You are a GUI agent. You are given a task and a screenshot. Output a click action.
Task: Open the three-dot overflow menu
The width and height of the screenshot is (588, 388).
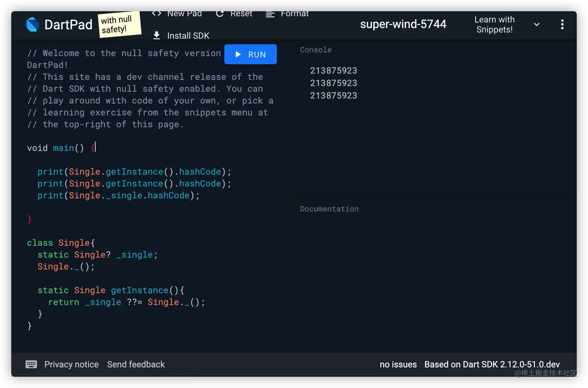coord(562,24)
